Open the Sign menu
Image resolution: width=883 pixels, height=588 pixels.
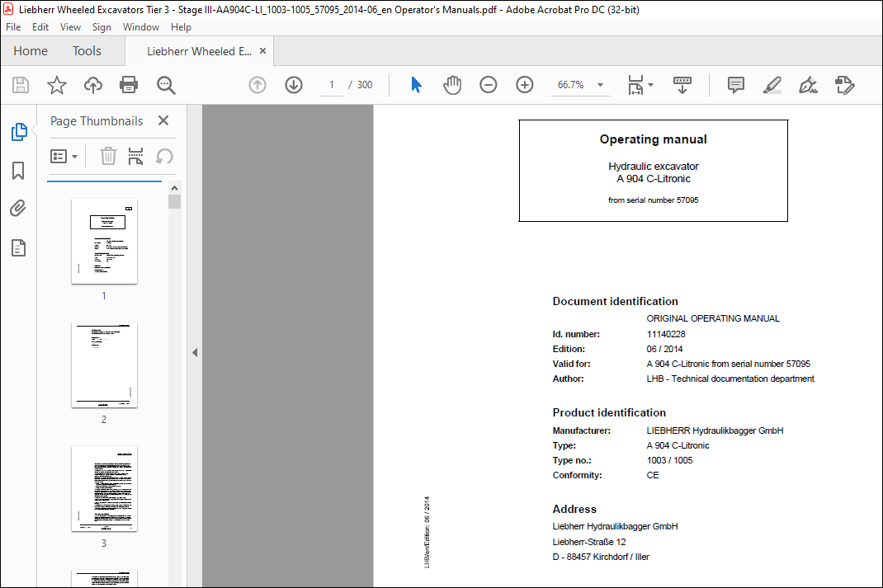(102, 27)
